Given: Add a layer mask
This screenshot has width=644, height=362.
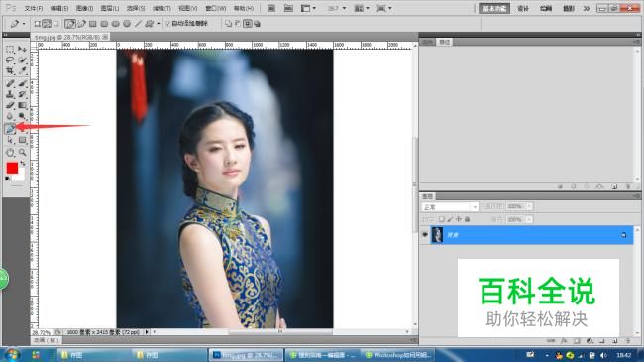Looking at the screenshot, I should (577, 341).
